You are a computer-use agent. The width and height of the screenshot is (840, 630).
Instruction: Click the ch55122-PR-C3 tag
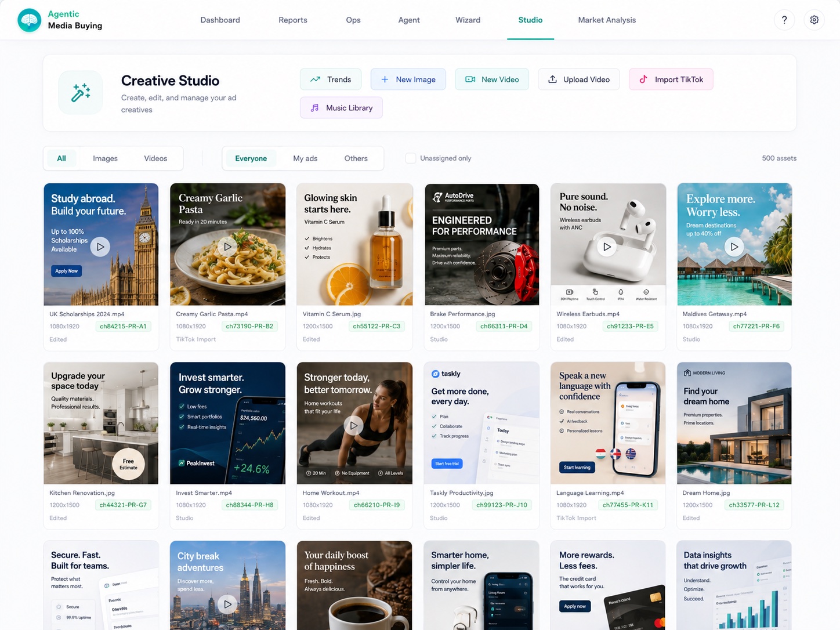[x=376, y=327]
